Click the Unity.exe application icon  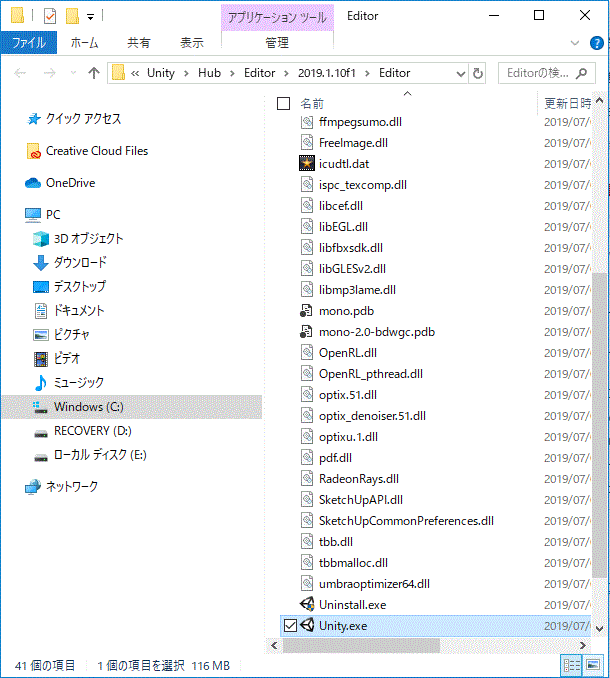click(308, 626)
